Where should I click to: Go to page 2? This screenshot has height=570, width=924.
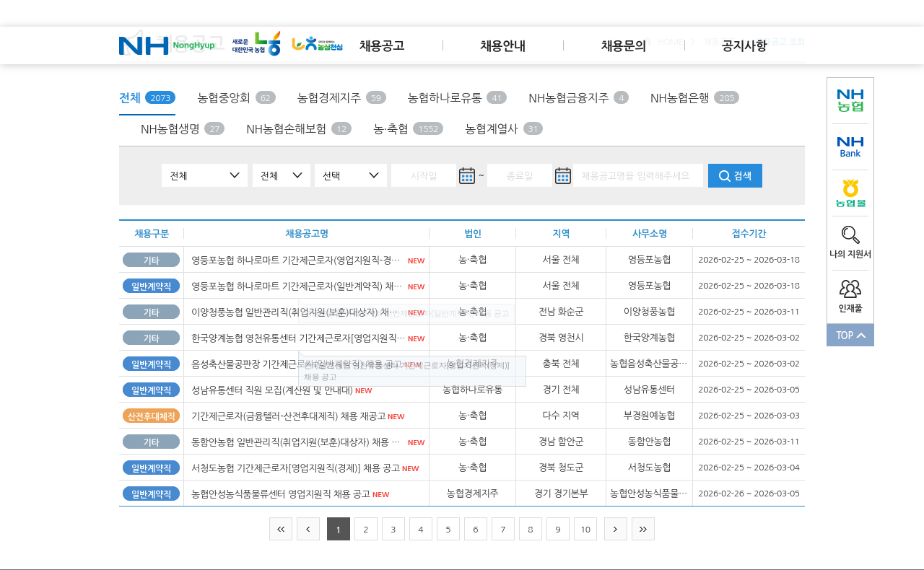[366, 529]
